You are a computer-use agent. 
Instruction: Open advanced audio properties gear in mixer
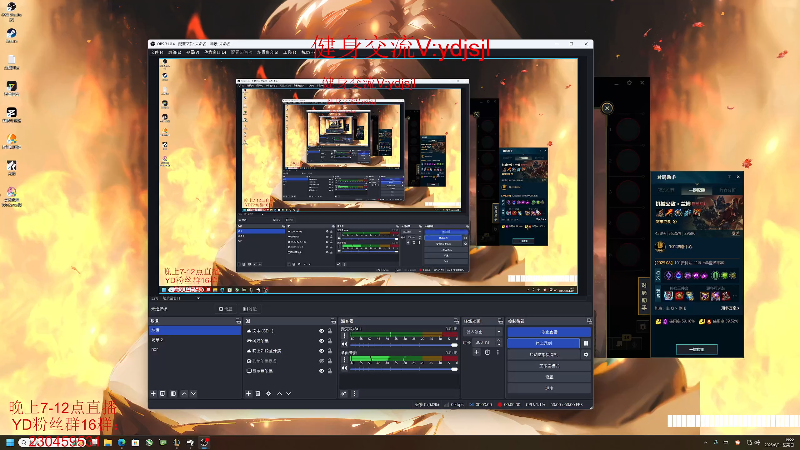tap(344, 393)
